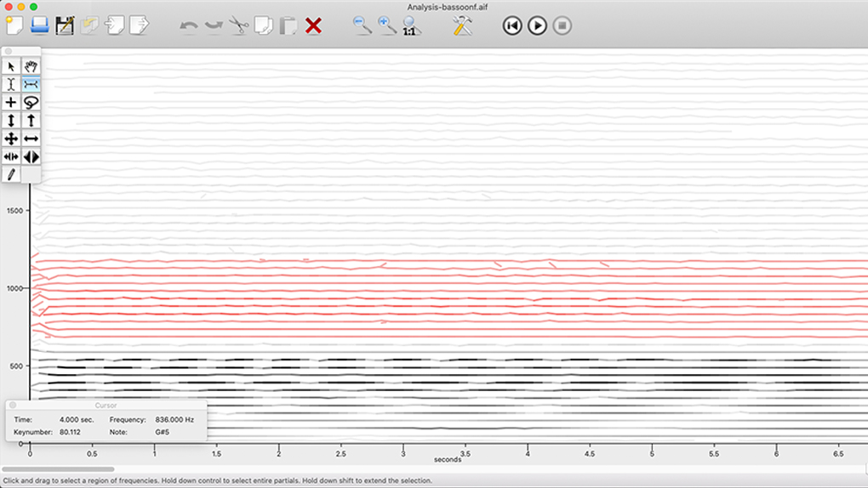
Task: Click the New document icon
Action: 14,26
